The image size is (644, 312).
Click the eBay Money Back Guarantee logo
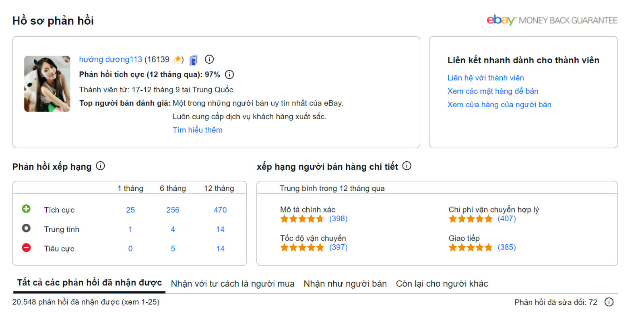point(551,20)
